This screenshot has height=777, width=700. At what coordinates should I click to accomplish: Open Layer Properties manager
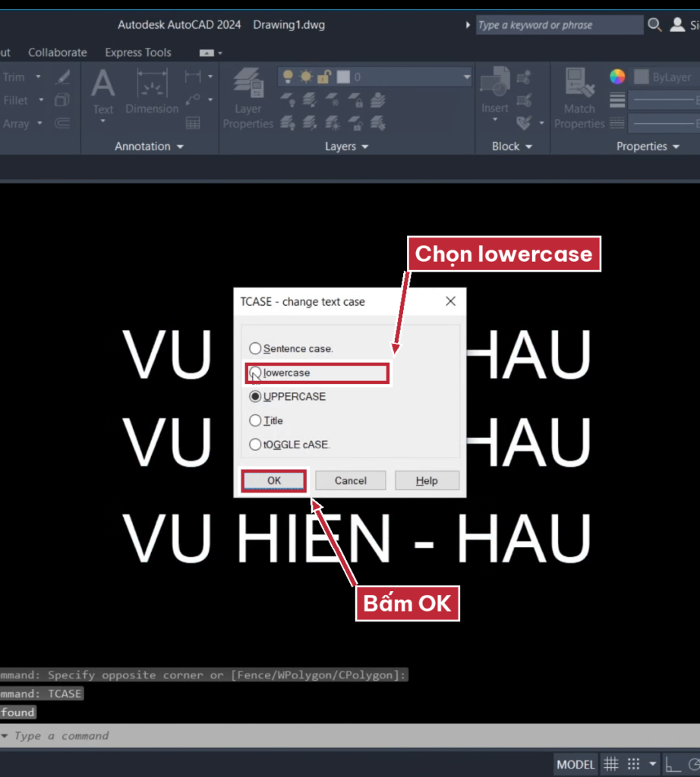pos(248,99)
